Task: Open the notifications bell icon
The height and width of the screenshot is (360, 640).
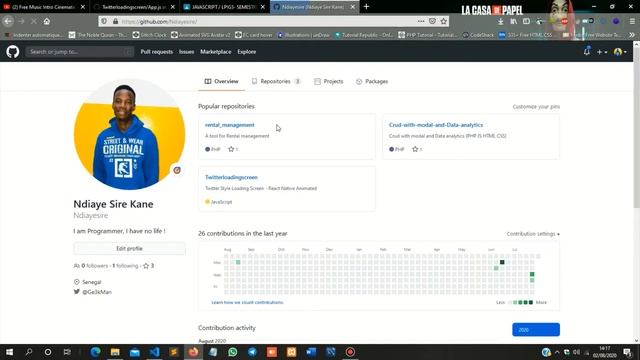Action: [587, 51]
